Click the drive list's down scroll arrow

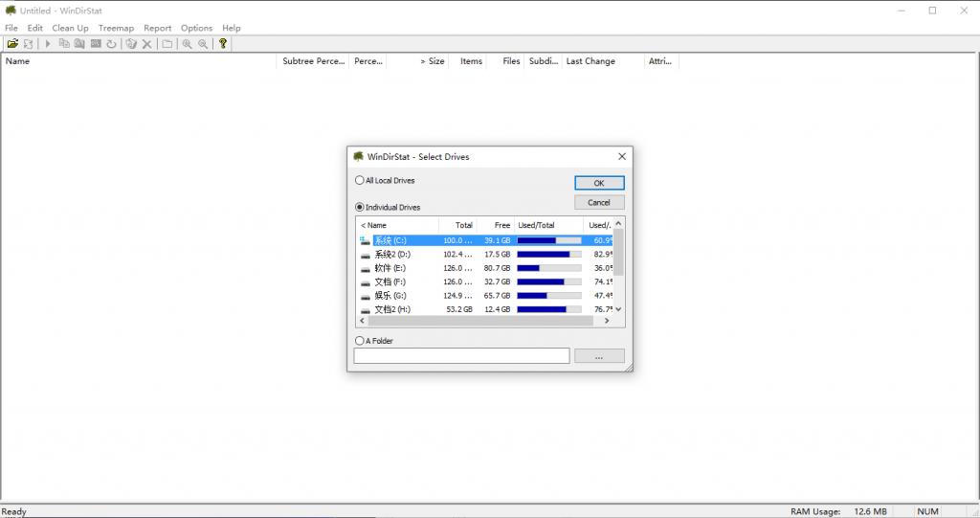[x=618, y=309]
